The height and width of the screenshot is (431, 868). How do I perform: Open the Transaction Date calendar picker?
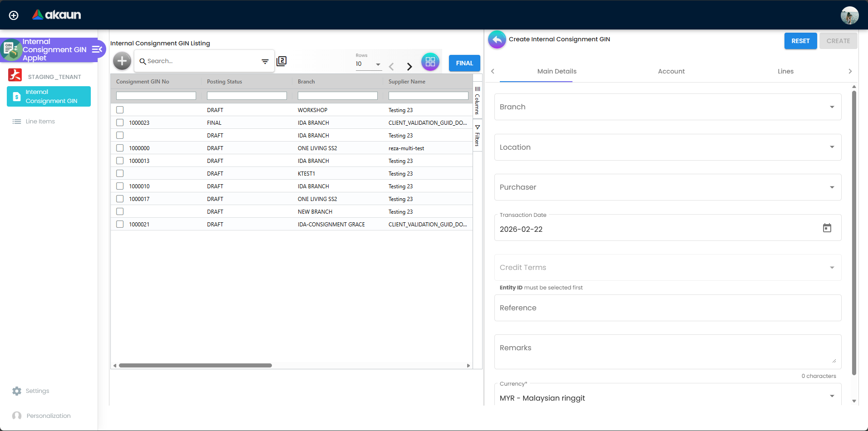coord(827,228)
